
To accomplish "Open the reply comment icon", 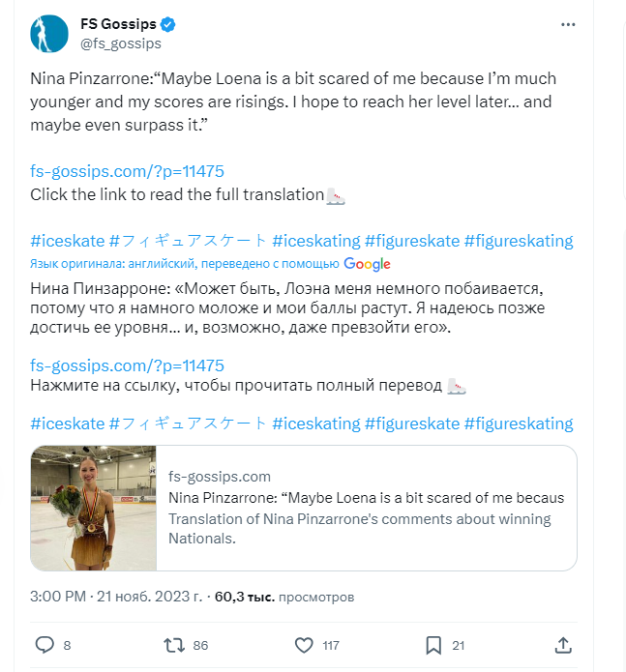I will 45,645.
